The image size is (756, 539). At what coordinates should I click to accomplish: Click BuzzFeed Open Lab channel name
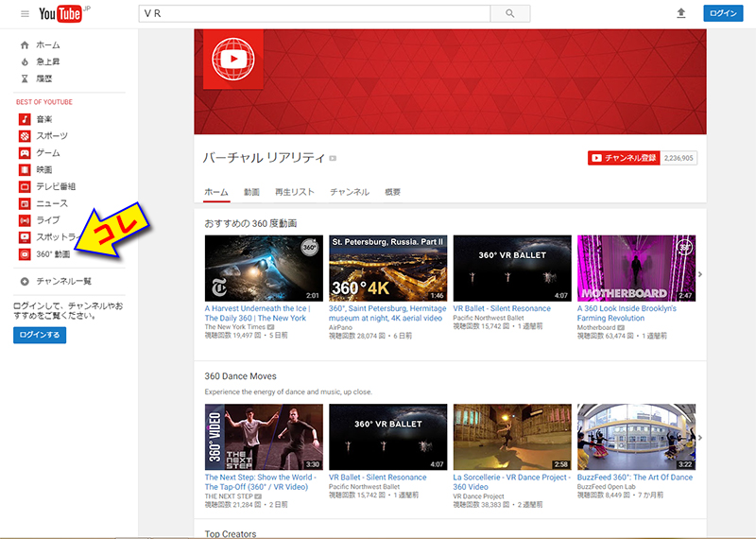point(606,486)
